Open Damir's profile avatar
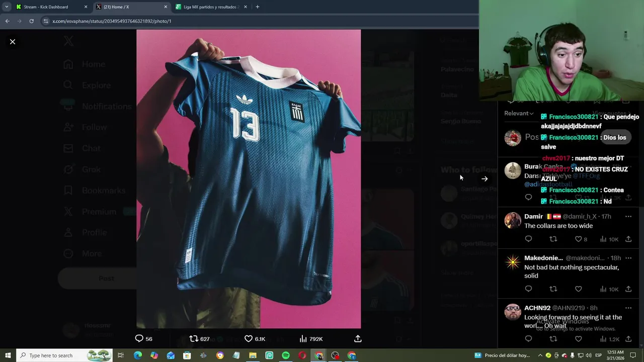The height and width of the screenshot is (362, 644). click(513, 220)
